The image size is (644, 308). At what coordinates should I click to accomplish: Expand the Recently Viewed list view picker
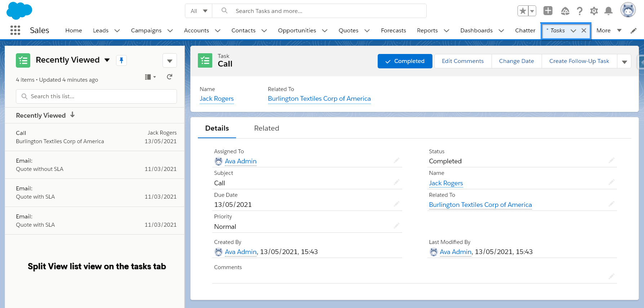coord(107,60)
